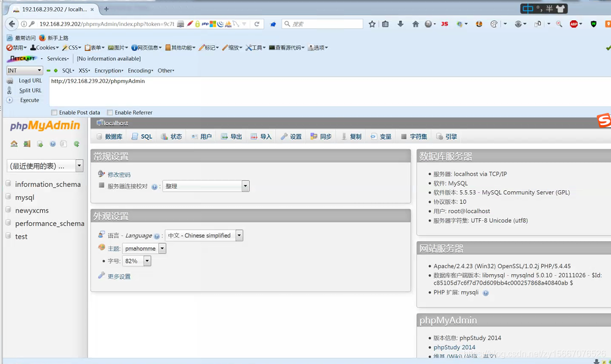
Task: Open the phpMyAdmin home icon in sidebar
Action: click(x=14, y=144)
